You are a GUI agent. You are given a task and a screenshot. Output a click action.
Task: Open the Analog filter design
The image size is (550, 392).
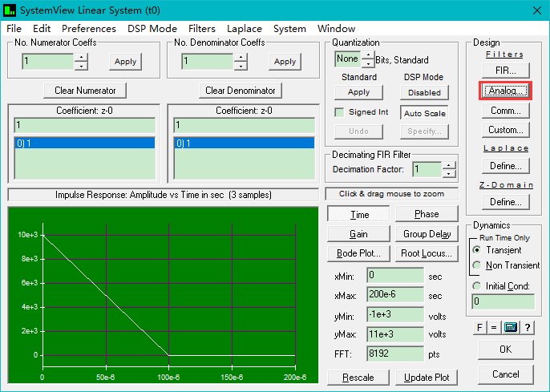coord(505,91)
